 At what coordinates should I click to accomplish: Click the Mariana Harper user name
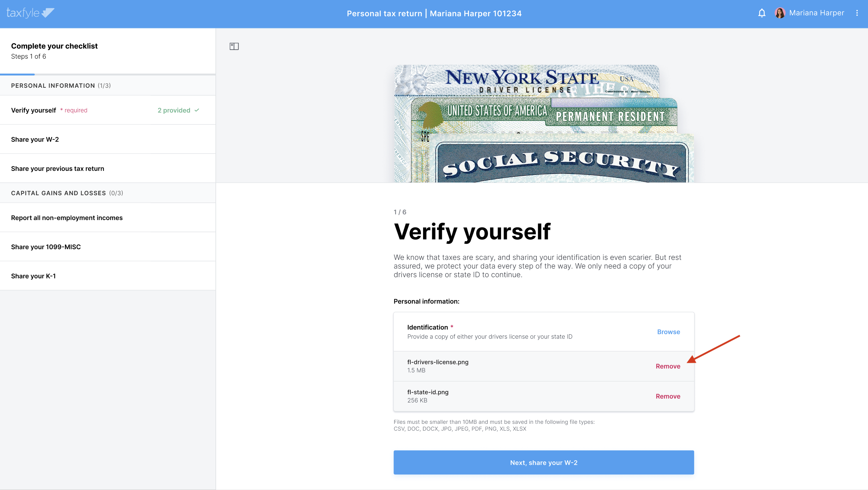point(816,13)
